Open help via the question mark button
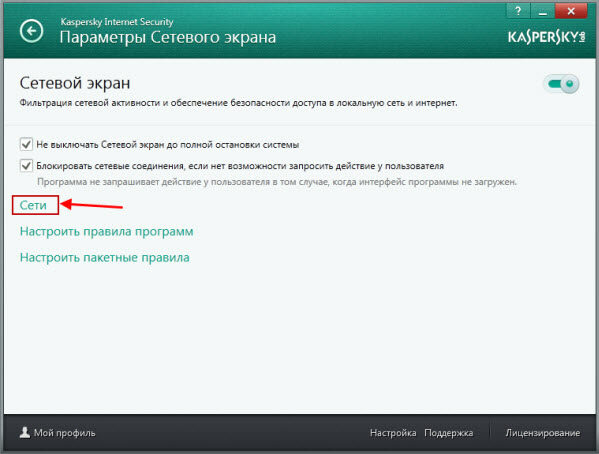This screenshot has width=599, height=454. 518,11
